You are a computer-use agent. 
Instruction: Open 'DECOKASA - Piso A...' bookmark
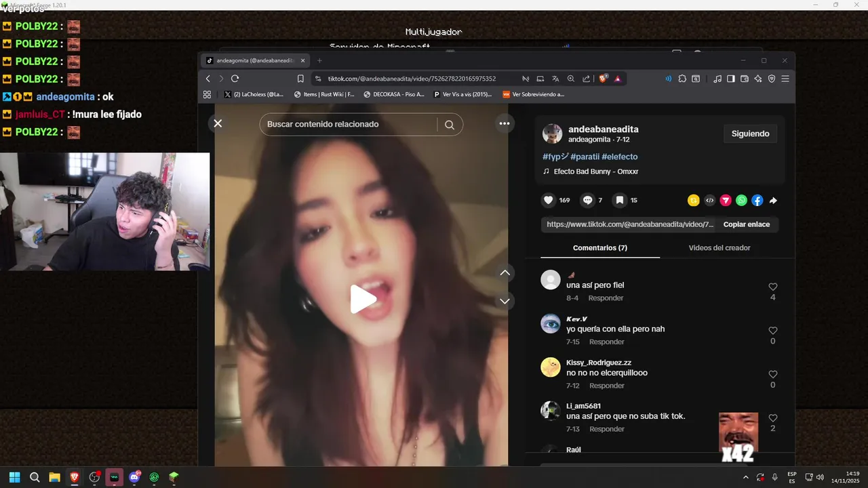(x=394, y=95)
